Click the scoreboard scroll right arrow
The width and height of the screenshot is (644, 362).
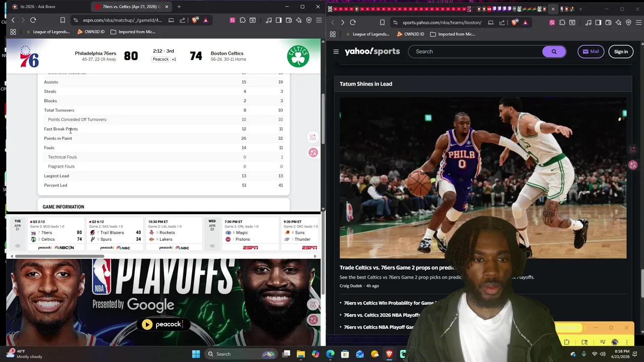pos(315,256)
